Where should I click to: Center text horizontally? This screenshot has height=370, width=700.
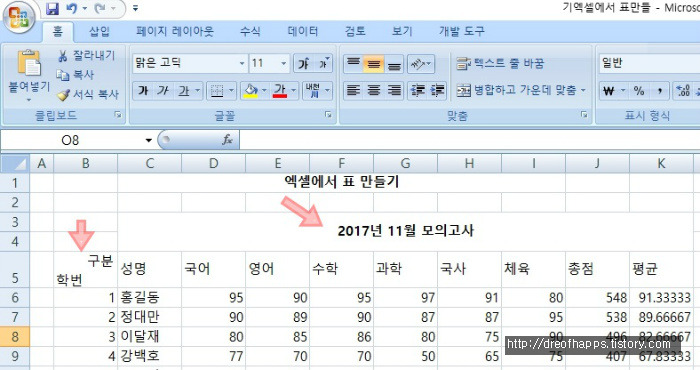pos(374,91)
